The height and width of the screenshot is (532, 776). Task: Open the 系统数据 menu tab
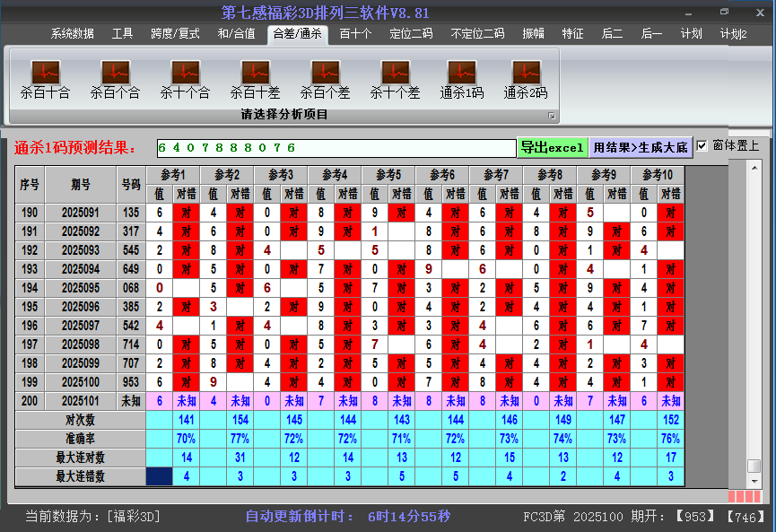[x=72, y=34]
